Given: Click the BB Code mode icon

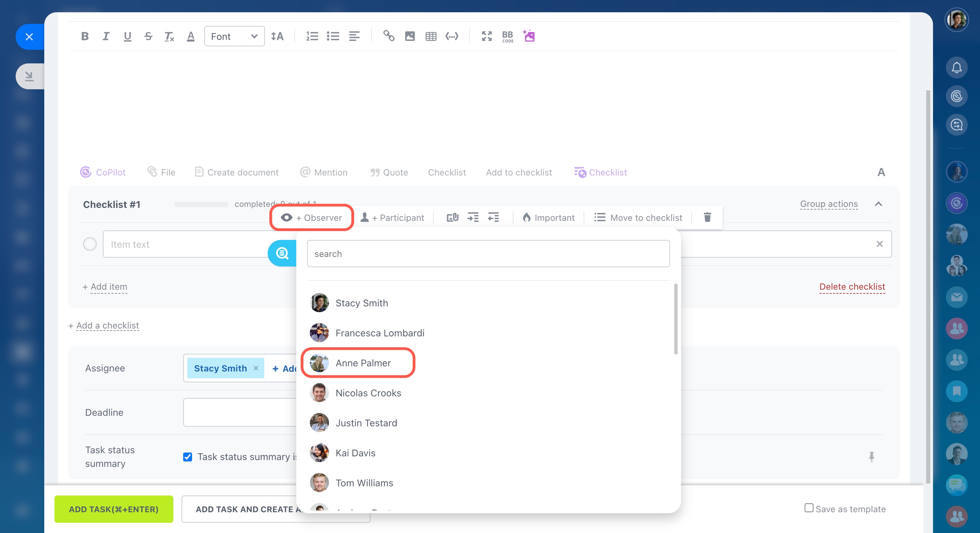Looking at the screenshot, I should [507, 36].
